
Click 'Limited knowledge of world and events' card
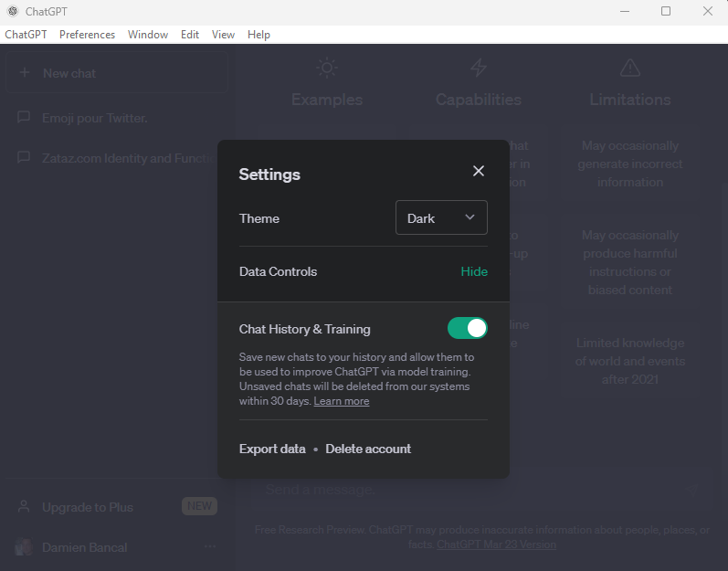coord(630,361)
